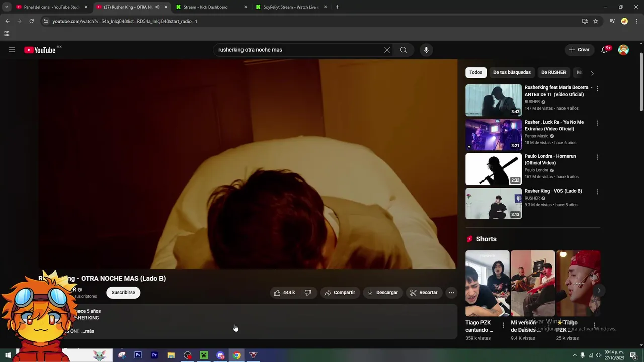Open Discord from the taskbar
Screen dimensions: 644x362
tap(220, 355)
